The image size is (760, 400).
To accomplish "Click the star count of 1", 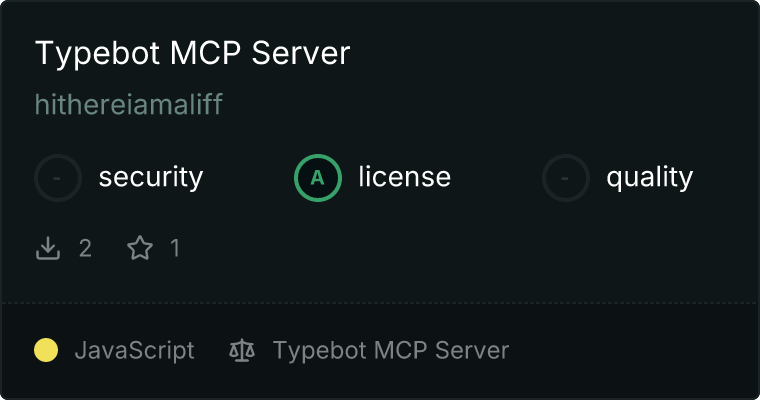I will [175, 248].
